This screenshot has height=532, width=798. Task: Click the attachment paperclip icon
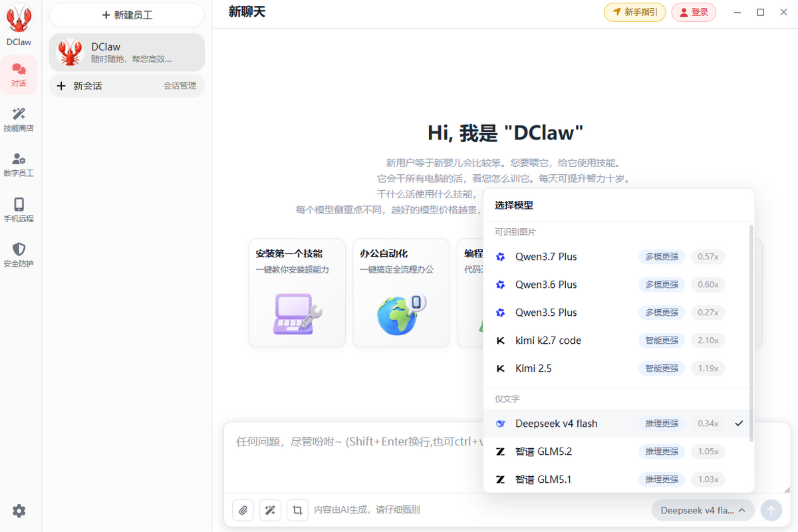(x=243, y=510)
